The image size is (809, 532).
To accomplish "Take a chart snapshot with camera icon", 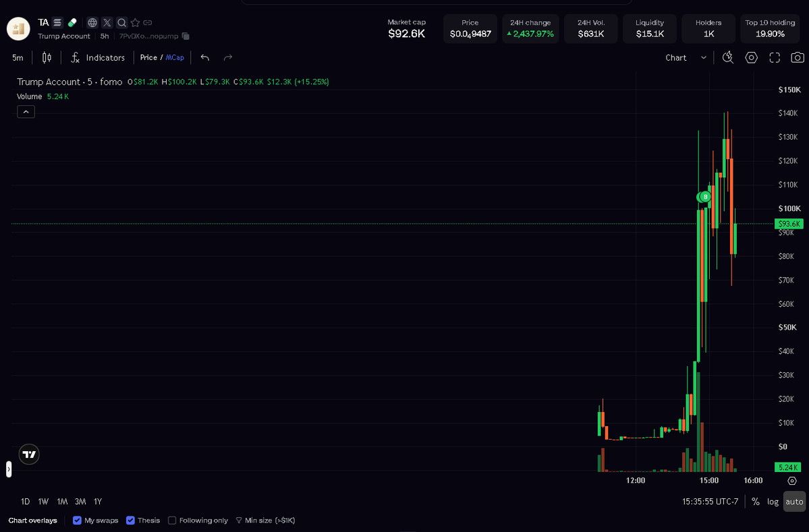I will (x=798, y=58).
